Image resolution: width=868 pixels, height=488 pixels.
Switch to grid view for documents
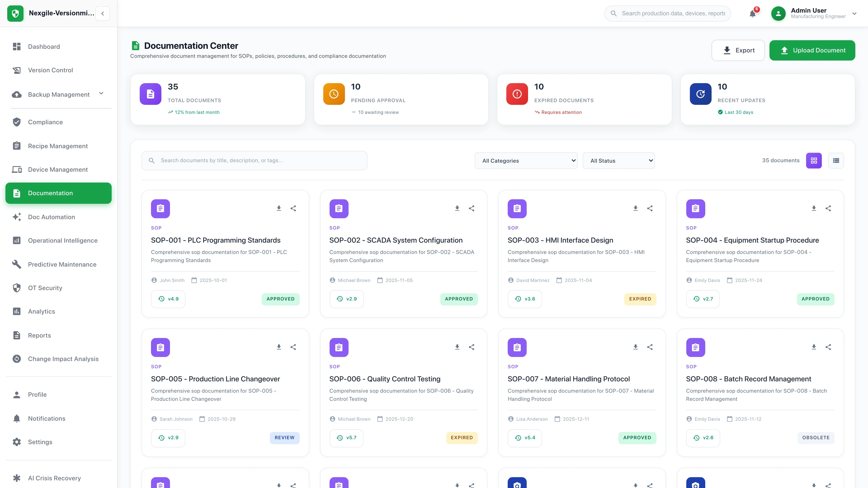point(814,161)
